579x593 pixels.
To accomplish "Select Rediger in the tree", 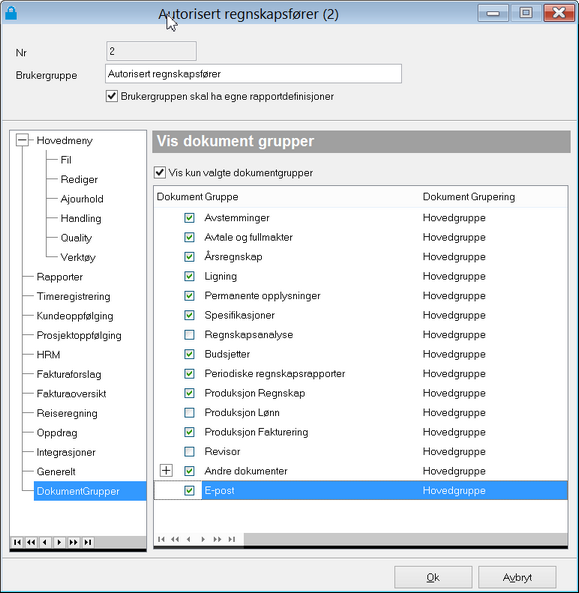I will 79,179.
